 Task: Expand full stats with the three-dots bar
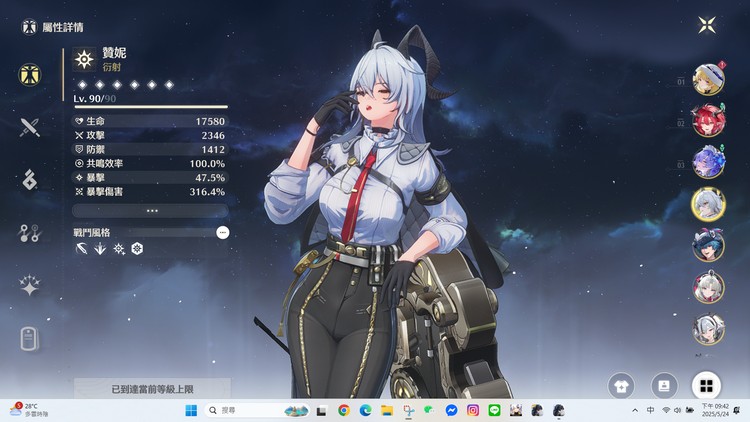coord(151,211)
